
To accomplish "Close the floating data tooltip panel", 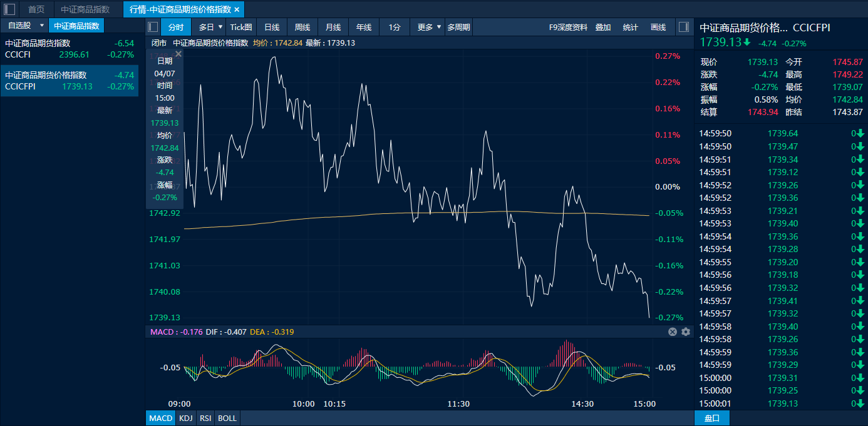I will [x=178, y=54].
